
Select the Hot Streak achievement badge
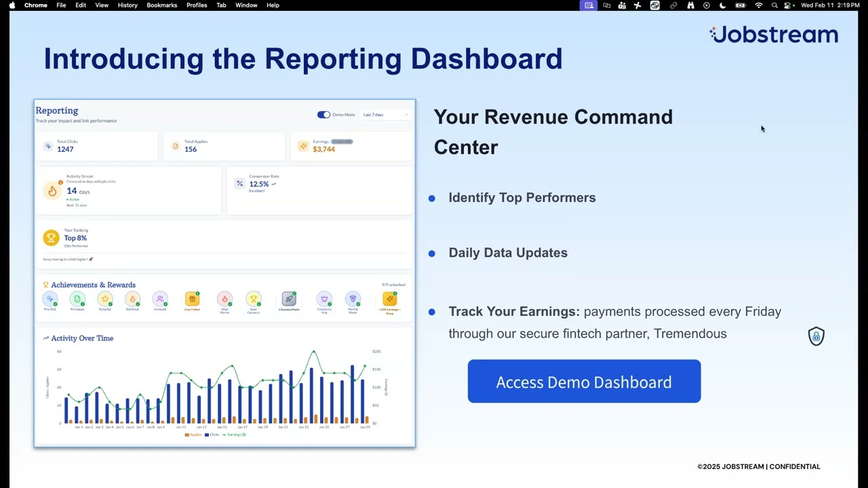133,299
